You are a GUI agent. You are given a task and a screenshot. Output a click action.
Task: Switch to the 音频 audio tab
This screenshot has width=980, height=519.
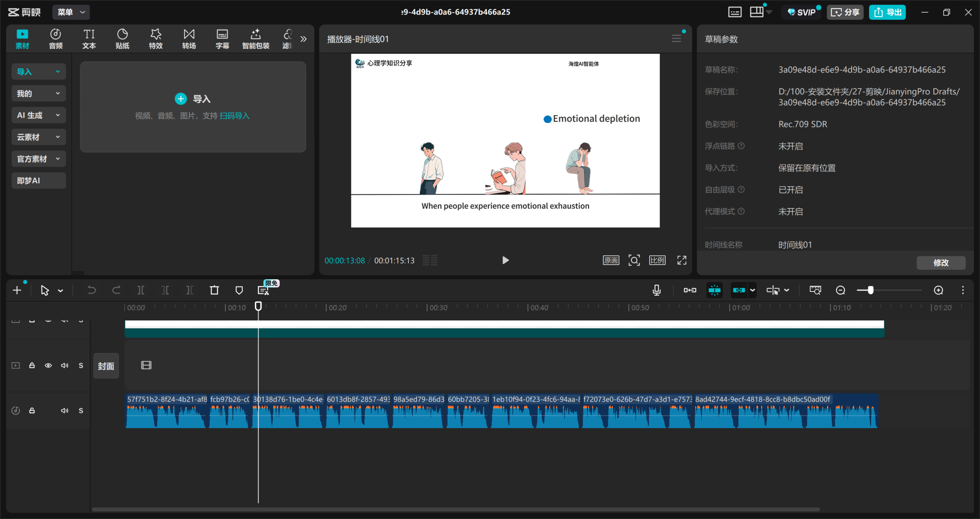tap(56, 39)
